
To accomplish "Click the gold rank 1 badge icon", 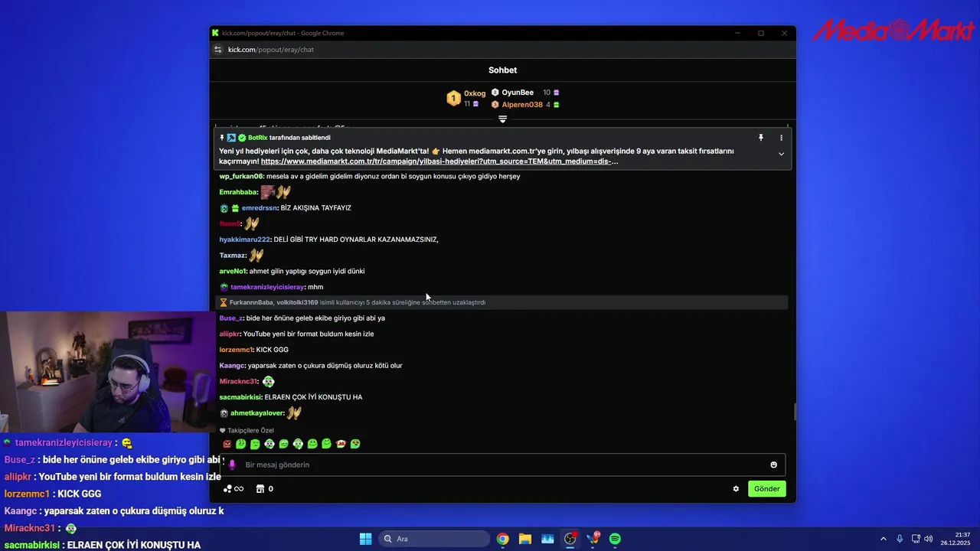I will click(x=453, y=98).
